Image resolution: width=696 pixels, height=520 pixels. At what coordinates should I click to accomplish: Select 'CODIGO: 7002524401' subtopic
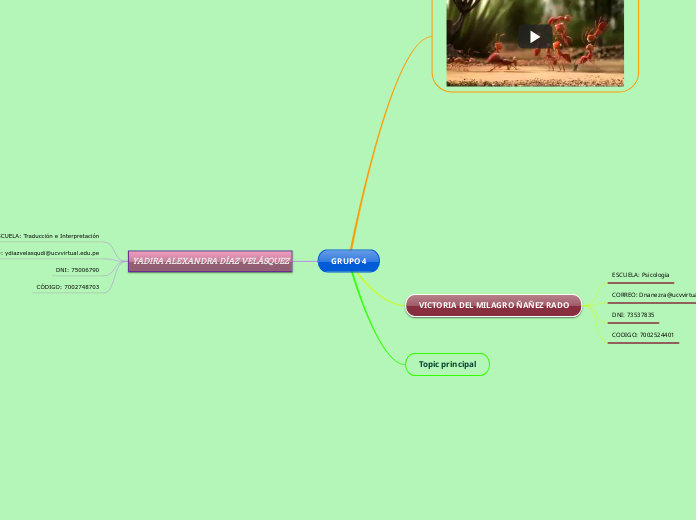(x=643, y=335)
